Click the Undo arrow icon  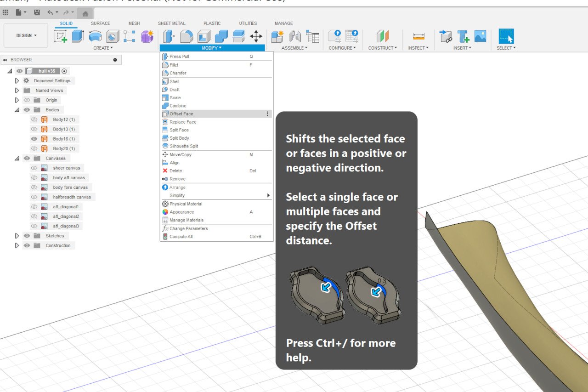point(50,12)
